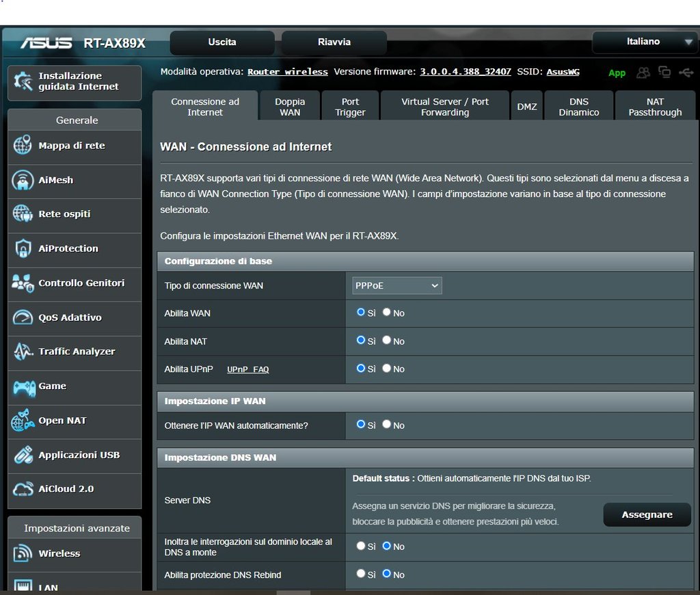Open QoS Adattivo gauge icon
This screenshot has height=595, width=700.
[x=23, y=317]
